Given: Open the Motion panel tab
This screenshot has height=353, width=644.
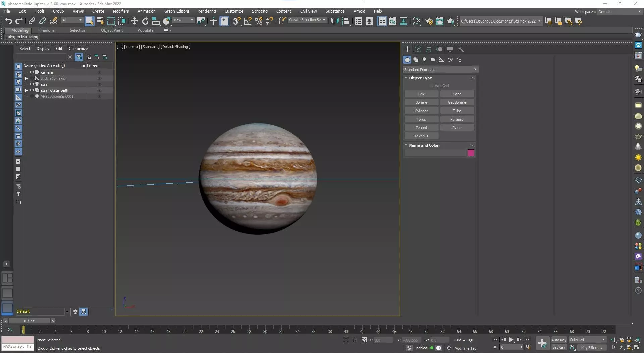Looking at the screenshot, I should click(x=439, y=49).
